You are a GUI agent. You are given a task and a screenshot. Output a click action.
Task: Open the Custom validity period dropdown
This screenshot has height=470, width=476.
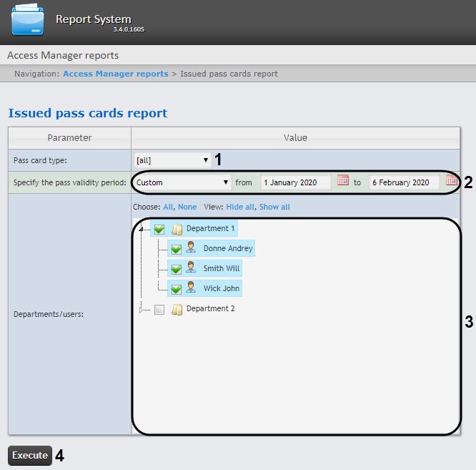point(182,182)
